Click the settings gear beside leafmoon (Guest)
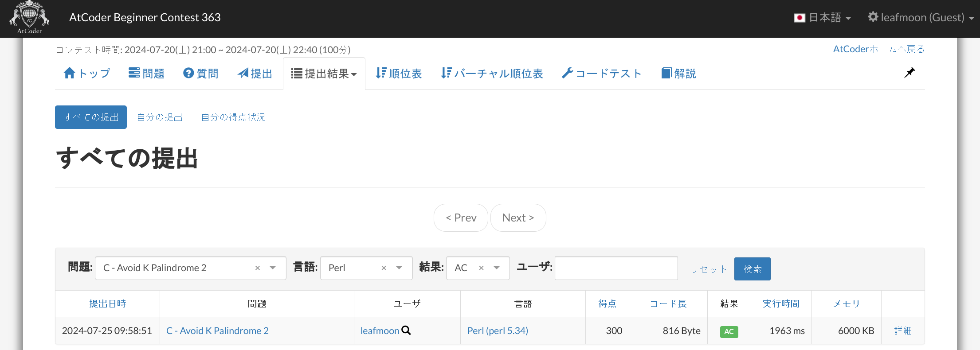Screen dimensions: 980x350 click(873, 17)
